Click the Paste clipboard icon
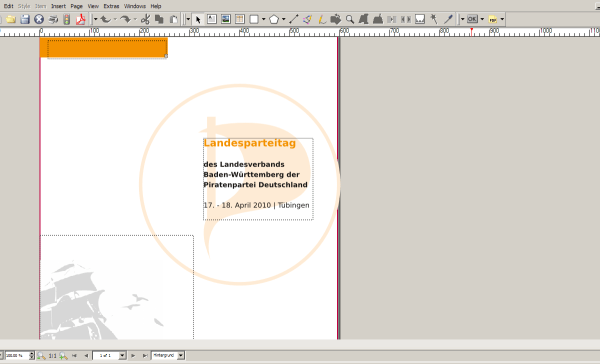The width and height of the screenshot is (600, 364). pos(173,19)
